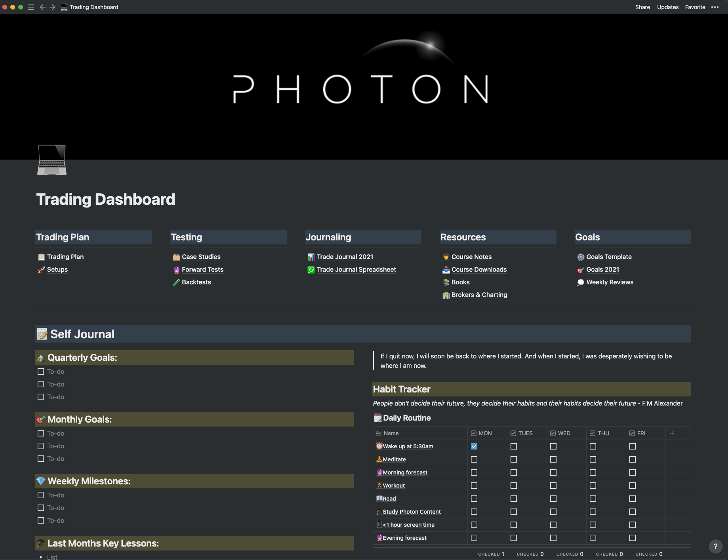The height and width of the screenshot is (560, 728).
Task: Click the help question mark button
Action: [x=715, y=547]
